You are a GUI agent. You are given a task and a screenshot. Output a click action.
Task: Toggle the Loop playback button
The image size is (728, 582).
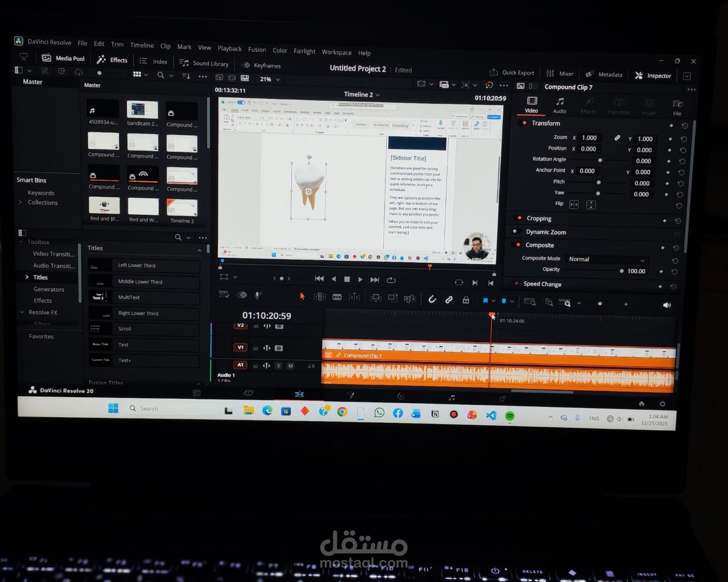391,280
